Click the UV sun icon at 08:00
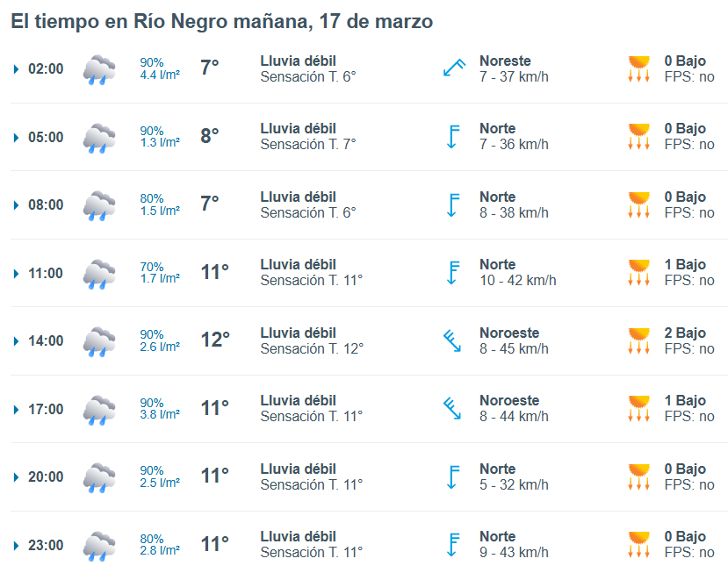 click(x=638, y=204)
